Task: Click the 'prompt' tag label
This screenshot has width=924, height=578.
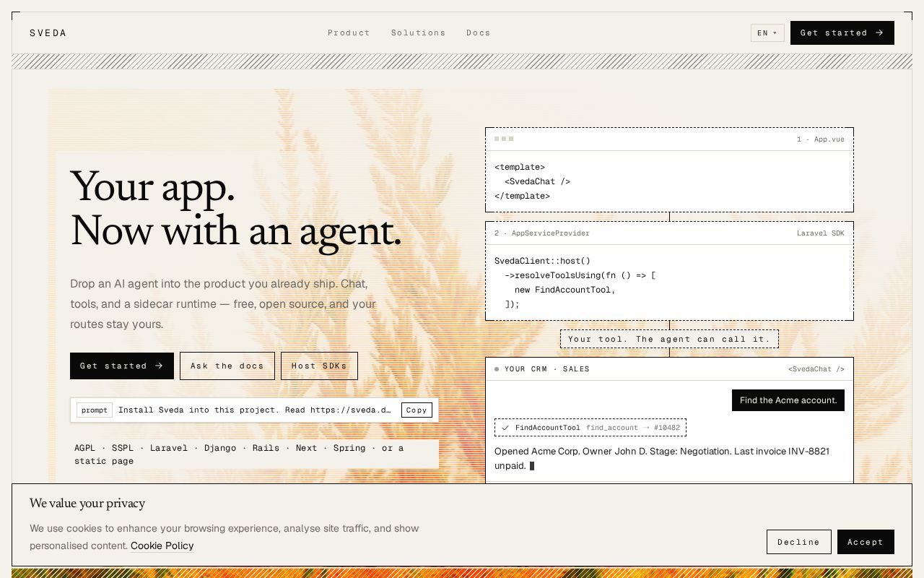Action: pyautogui.click(x=95, y=410)
